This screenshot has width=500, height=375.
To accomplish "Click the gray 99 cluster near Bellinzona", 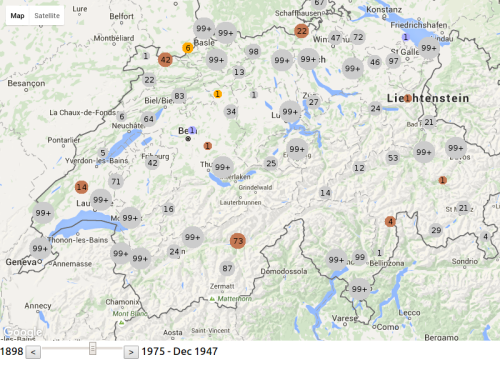I will click(x=360, y=257).
